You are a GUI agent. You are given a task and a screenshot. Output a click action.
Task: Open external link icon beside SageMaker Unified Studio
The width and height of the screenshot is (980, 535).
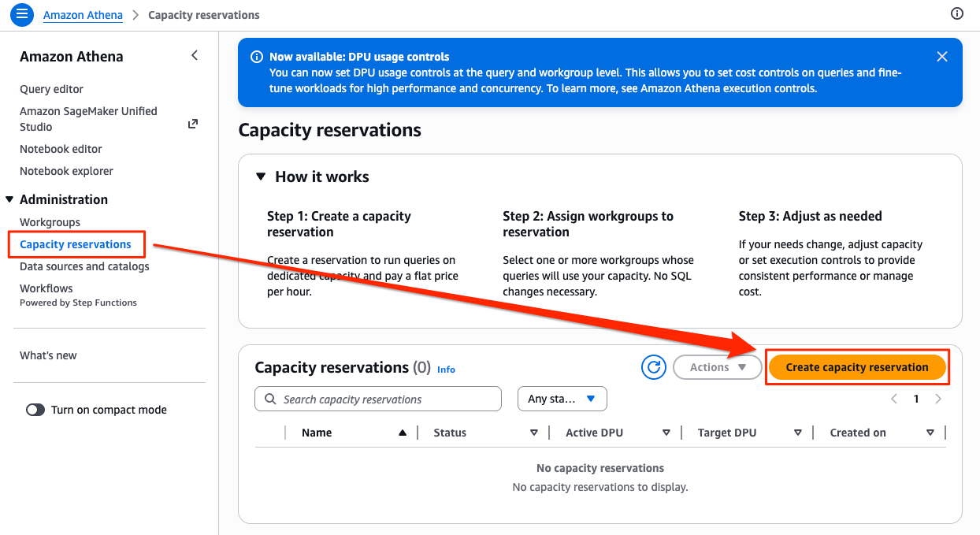point(193,124)
